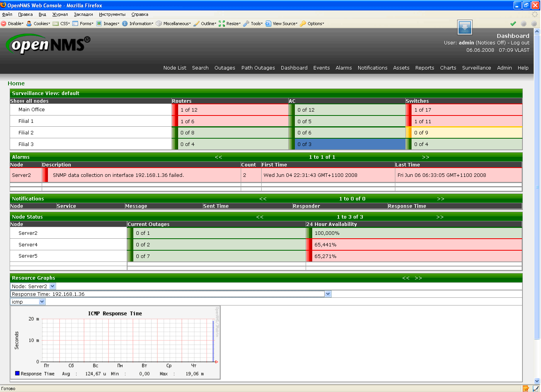
Task: Click the Resize toolbar icon
Action: click(x=222, y=24)
